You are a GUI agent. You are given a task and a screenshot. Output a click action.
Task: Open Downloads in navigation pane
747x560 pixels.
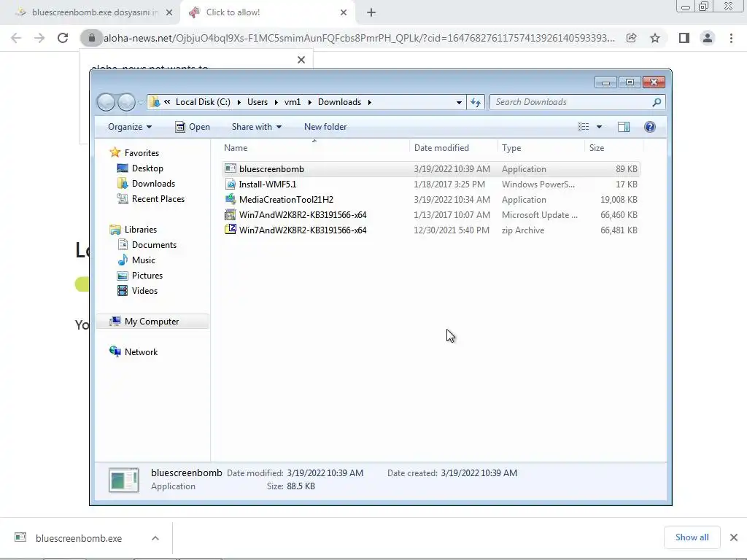pyautogui.click(x=146, y=183)
